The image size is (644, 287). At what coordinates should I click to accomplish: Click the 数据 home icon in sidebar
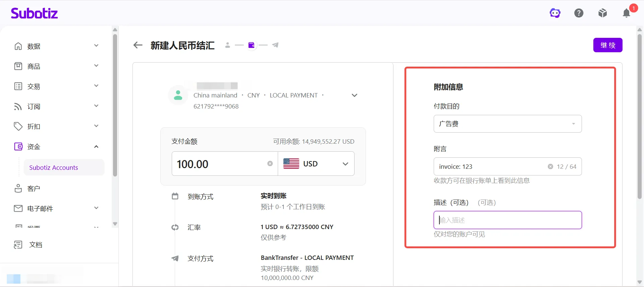(18, 46)
